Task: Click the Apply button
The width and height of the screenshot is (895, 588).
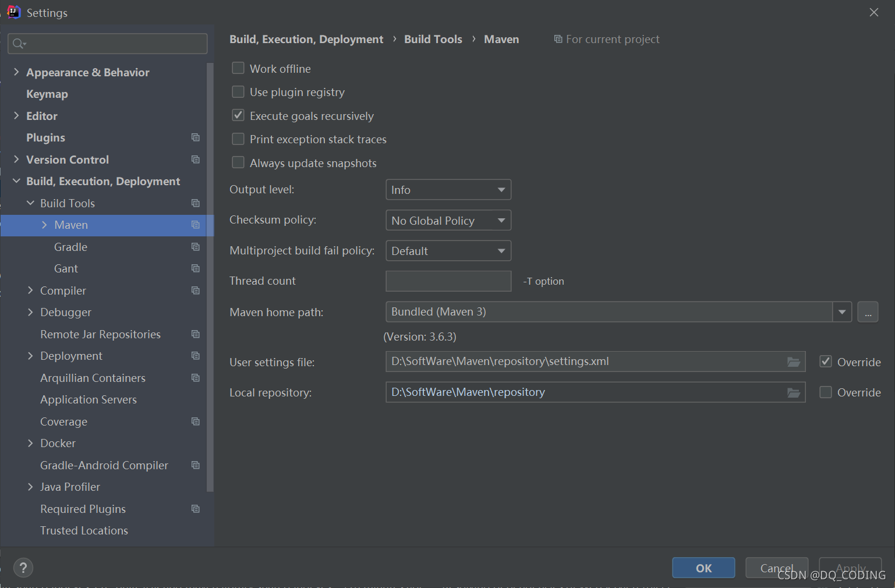Action: (850, 568)
